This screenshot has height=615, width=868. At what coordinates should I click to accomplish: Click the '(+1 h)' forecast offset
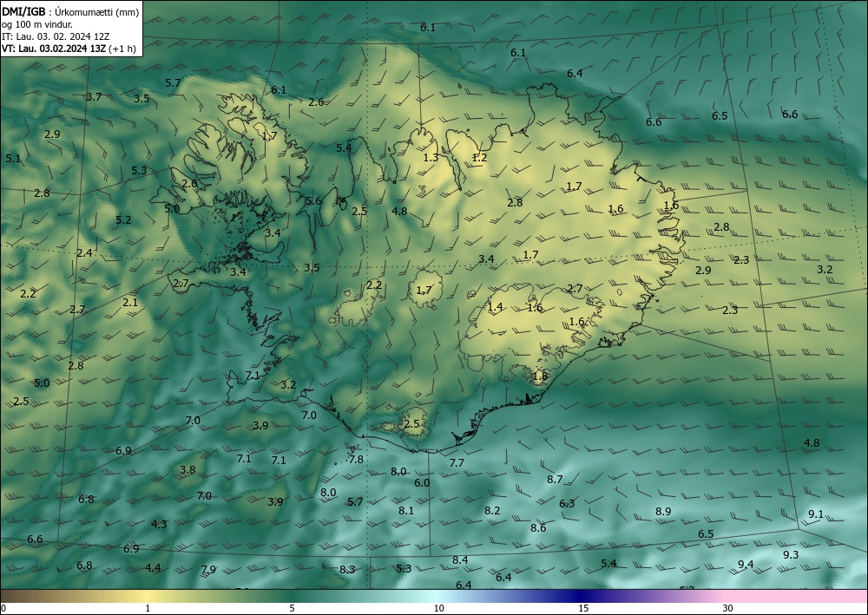[122, 49]
